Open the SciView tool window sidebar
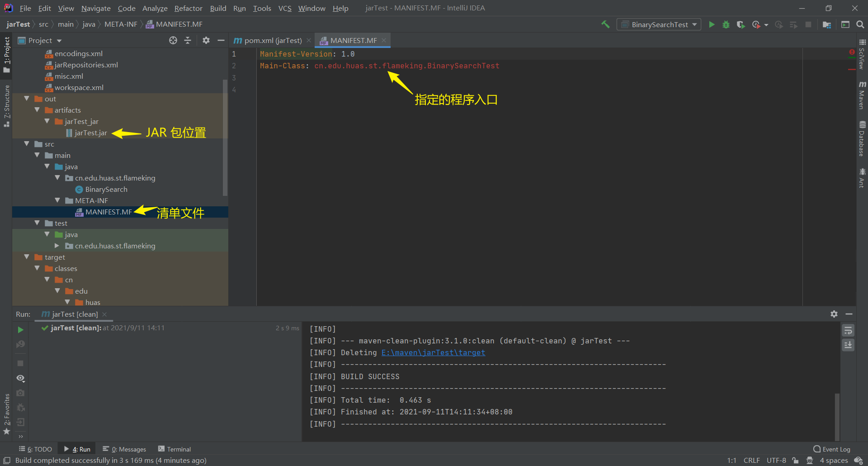Viewport: 868px width, 466px height. (862, 53)
